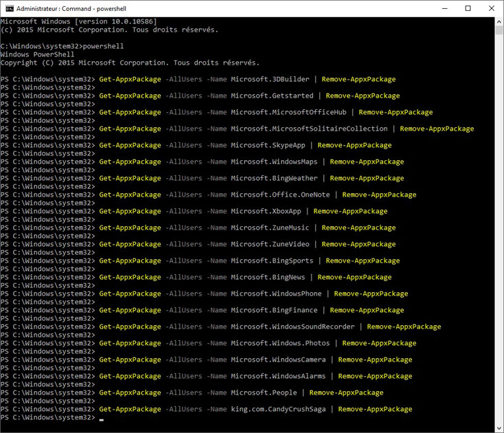Maximize the Command PowerShell window
504x433 pixels.
468,9
